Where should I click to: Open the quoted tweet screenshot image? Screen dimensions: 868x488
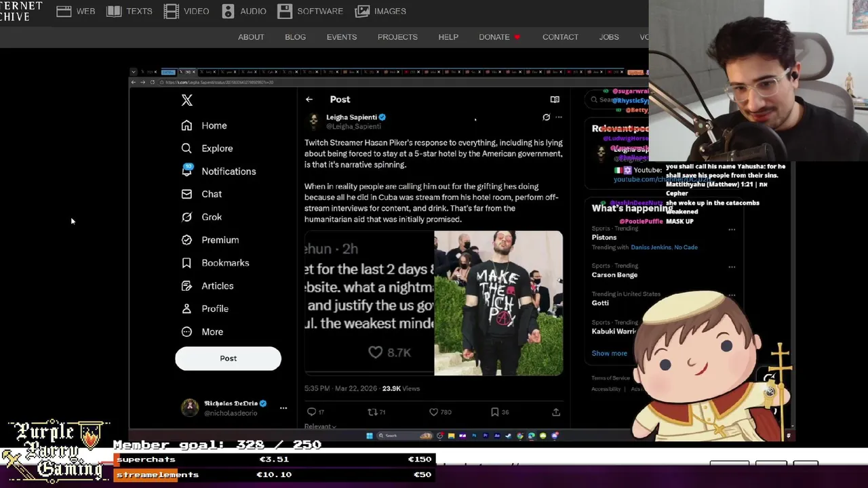pyautogui.click(x=369, y=303)
